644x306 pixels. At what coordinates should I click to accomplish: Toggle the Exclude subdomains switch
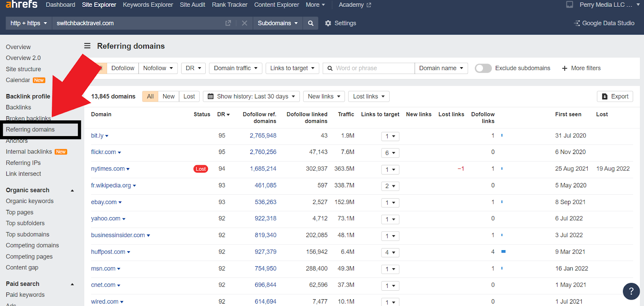(x=483, y=68)
